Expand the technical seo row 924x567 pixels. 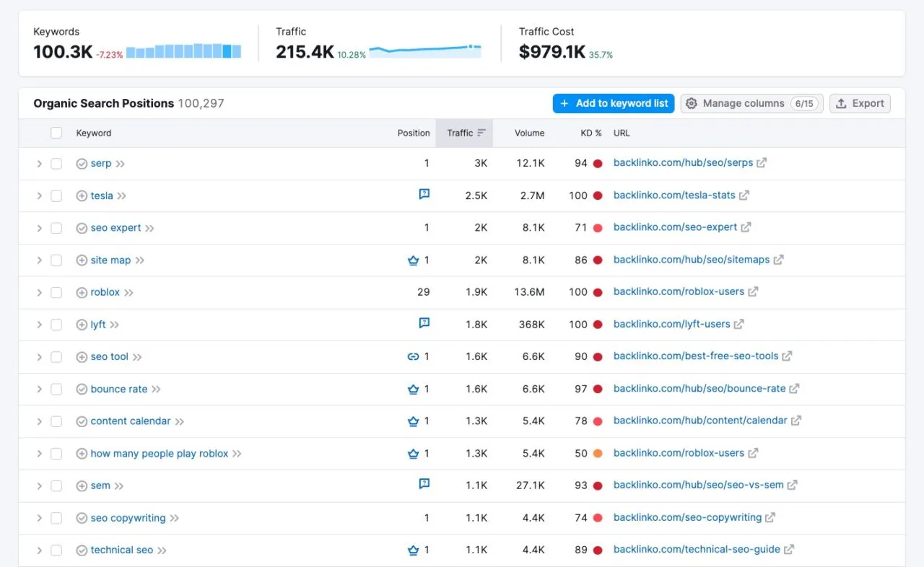tap(40, 550)
